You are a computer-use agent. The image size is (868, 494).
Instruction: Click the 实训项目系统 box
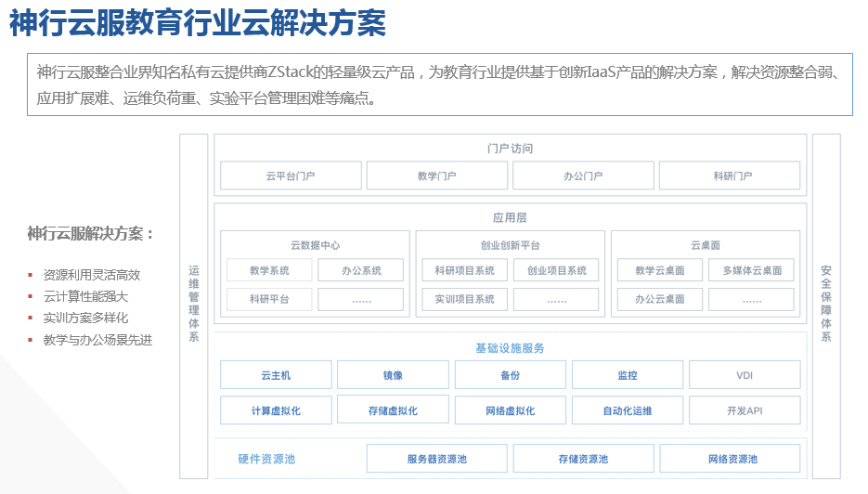point(464,299)
